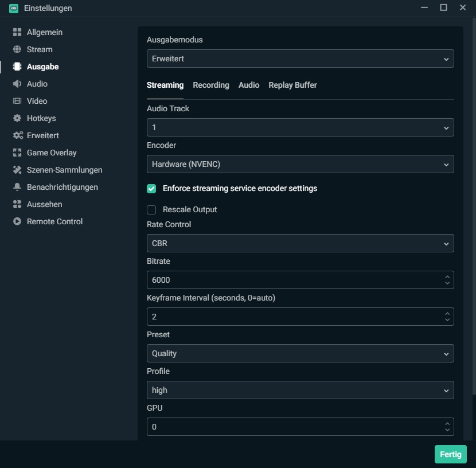This screenshot has height=468, width=476.
Task: Switch to the Recording tab
Action: [x=211, y=85]
